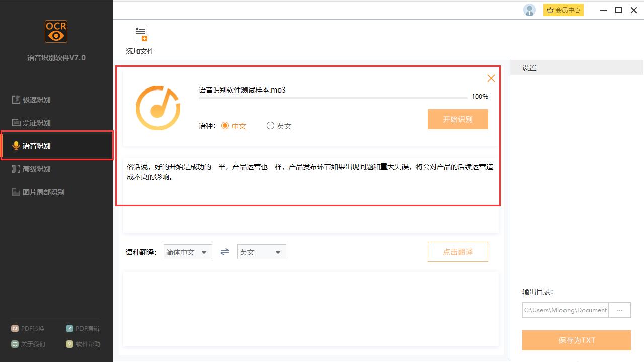This screenshot has width=644, height=362.
Task: Click the progress bar showing 100%
Action: 334,98
